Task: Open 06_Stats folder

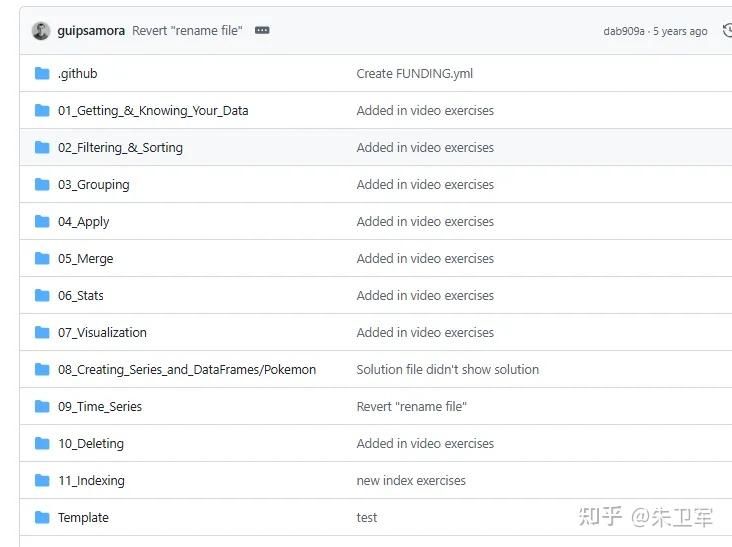Action: [x=81, y=295]
